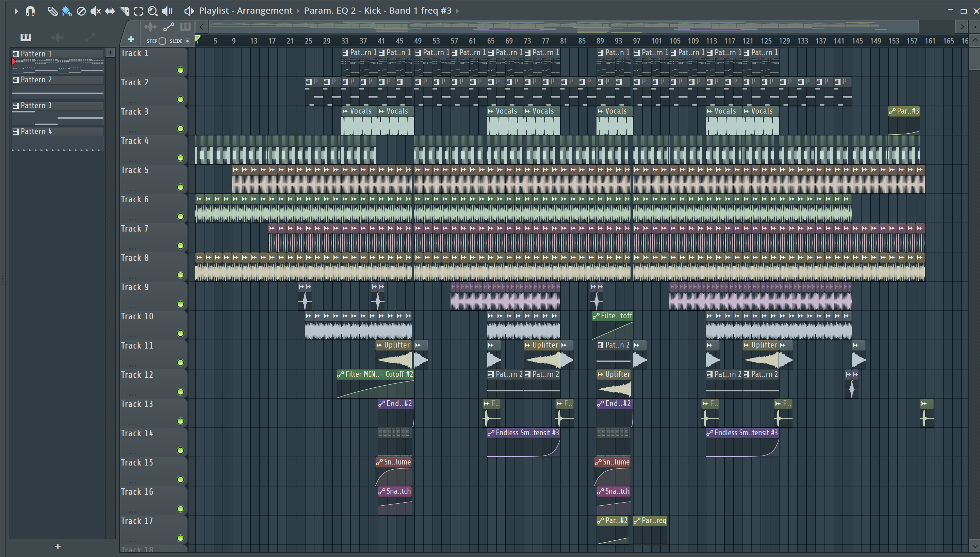
Task: Click the vertical scrollbar up arrow
Action: pos(974,40)
